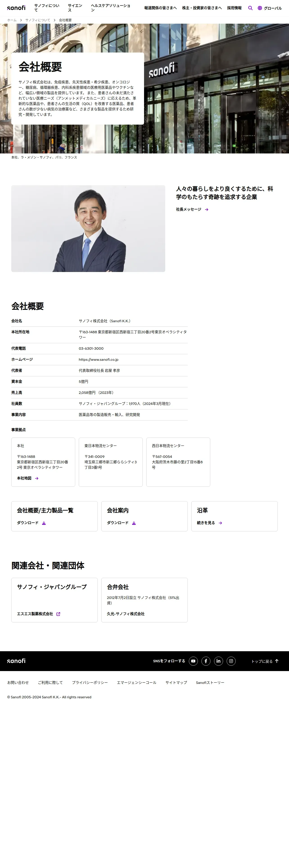Click the chevron after ホーム breadcrumb

pyautogui.click(x=21, y=20)
